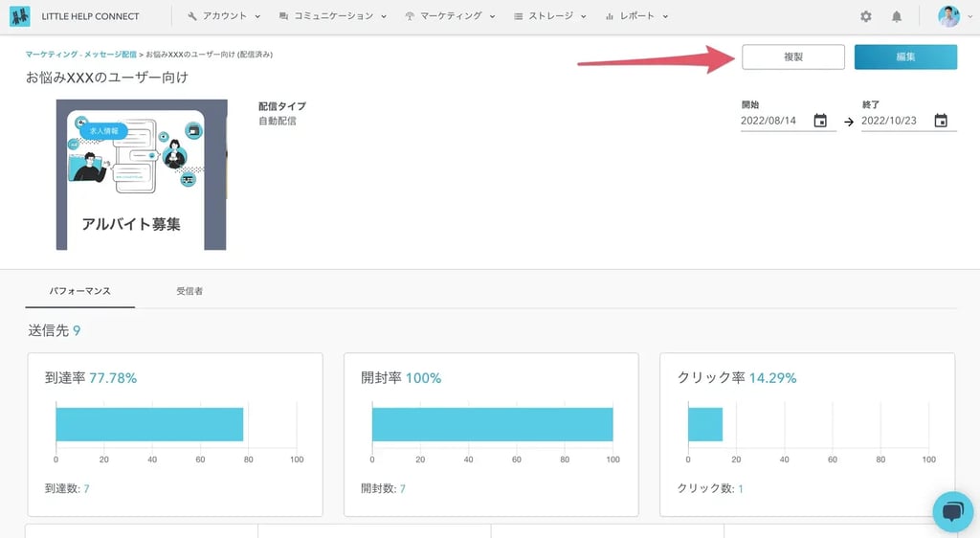The width and height of the screenshot is (980, 538).
Task: Click the マーケティング - メッセージ配信 breadcrumb link
Action: [80, 56]
